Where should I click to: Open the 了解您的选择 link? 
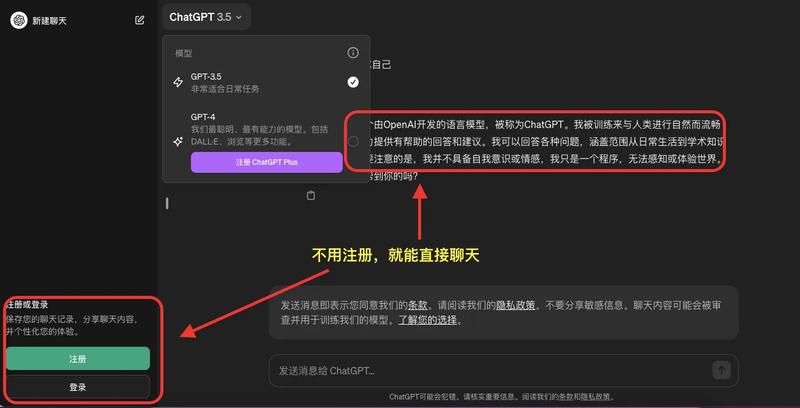tap(427, 320)
